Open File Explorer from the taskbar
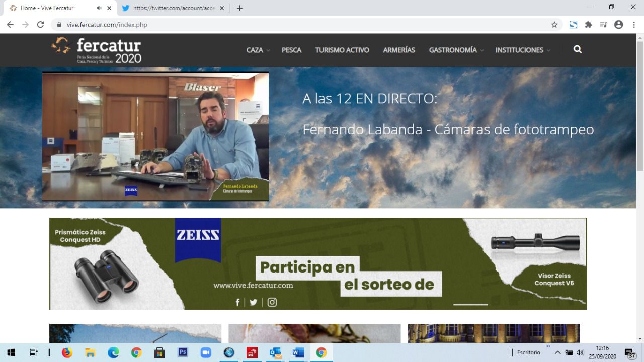 point(90,352)
